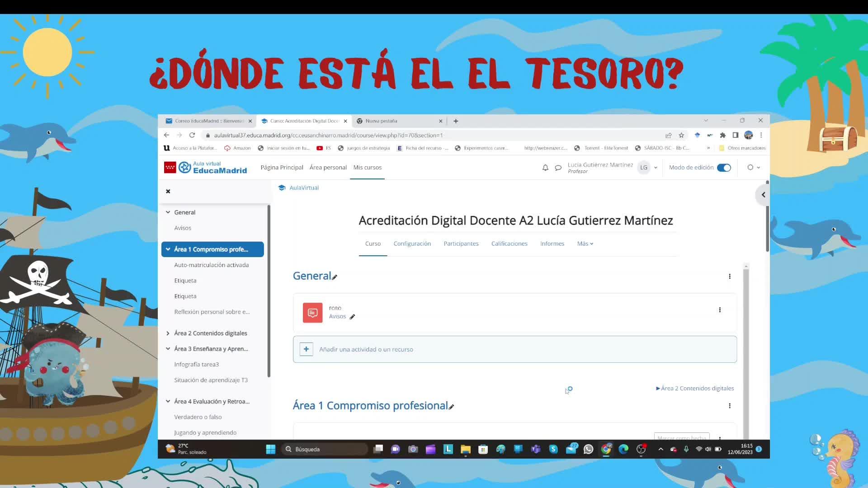Click the pencil icon beside General heading
868x488 pixels.
pyautogui.click(x=335, y=277)
